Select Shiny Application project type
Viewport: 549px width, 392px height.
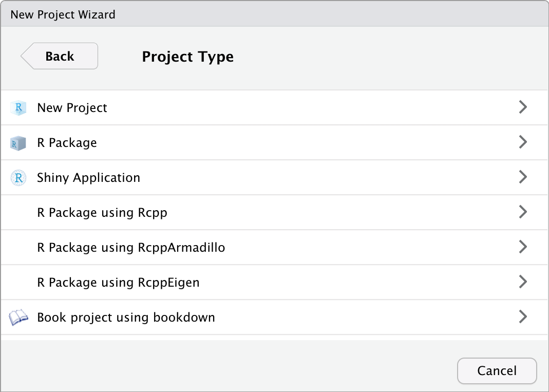(88, 178)
